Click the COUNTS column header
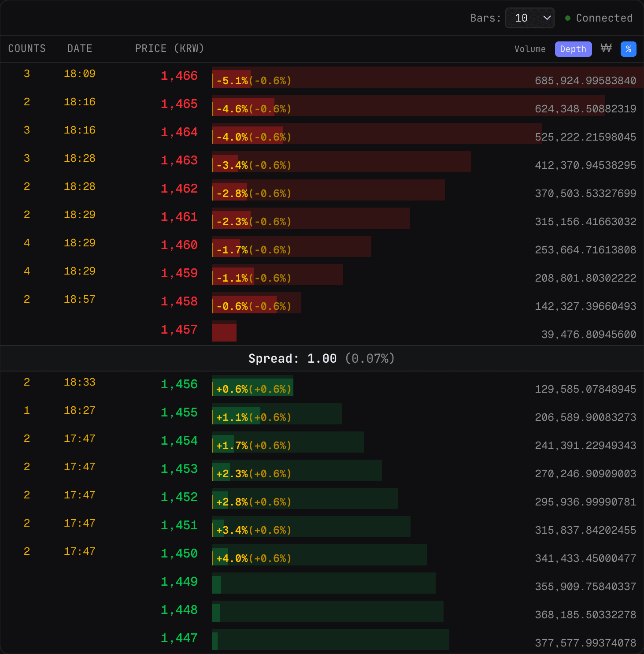This screenshot has width=644, height=654. pyautogui.click(x=27, y=48)
